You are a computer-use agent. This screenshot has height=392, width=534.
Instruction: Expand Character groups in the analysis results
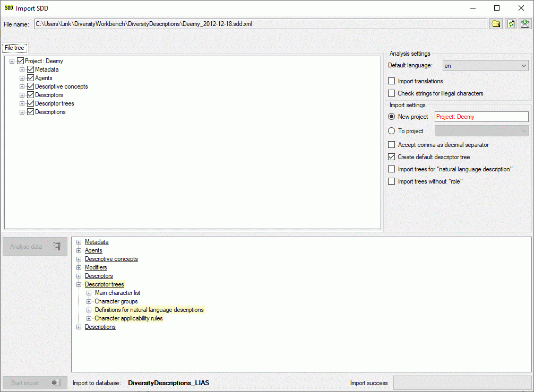[x=89, y=301]
